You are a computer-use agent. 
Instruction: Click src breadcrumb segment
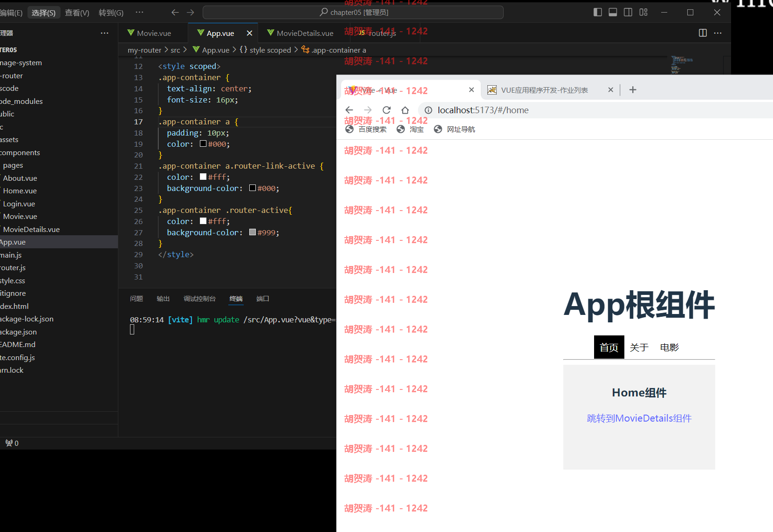point(175,50)
